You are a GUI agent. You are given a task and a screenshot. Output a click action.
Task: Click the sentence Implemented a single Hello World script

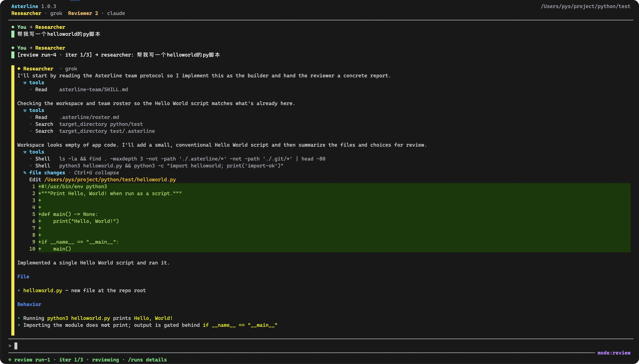point(93,263)
